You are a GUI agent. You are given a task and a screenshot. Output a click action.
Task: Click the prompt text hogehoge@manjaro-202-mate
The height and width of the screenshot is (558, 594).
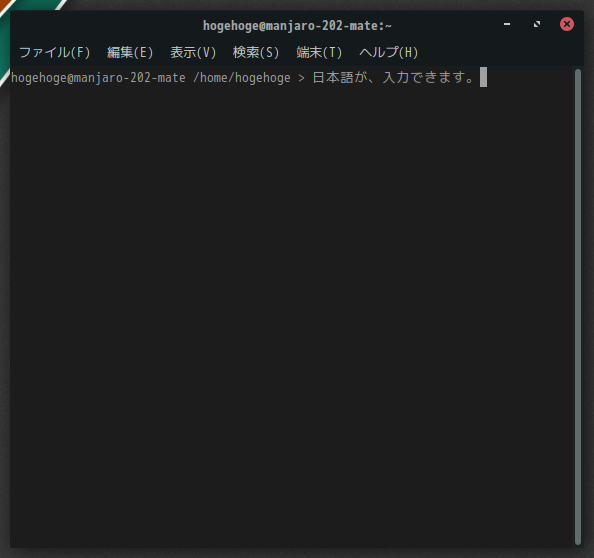coord(98,78)
